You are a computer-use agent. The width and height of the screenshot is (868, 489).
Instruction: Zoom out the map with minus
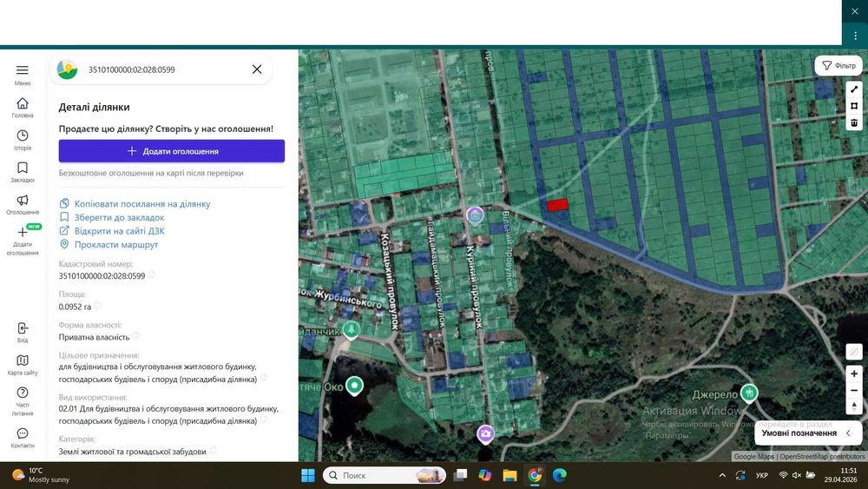854,390
